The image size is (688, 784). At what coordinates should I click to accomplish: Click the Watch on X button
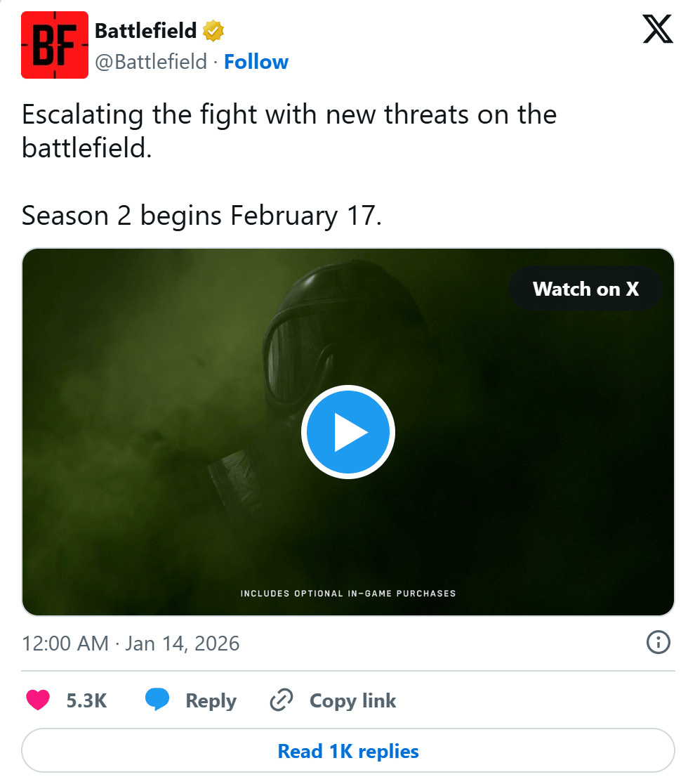pyautogui.click(x=586, y=289)
